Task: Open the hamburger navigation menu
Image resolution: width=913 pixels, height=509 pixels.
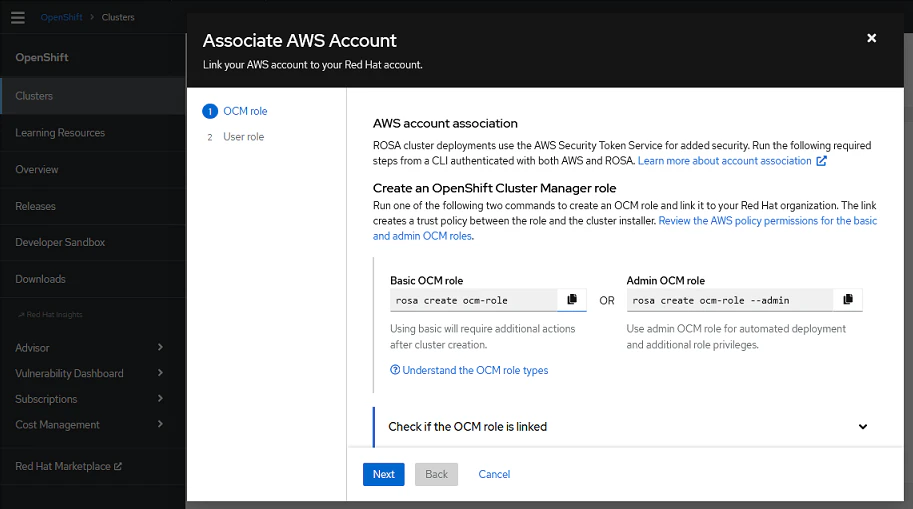Action: (x=18, y=17)
